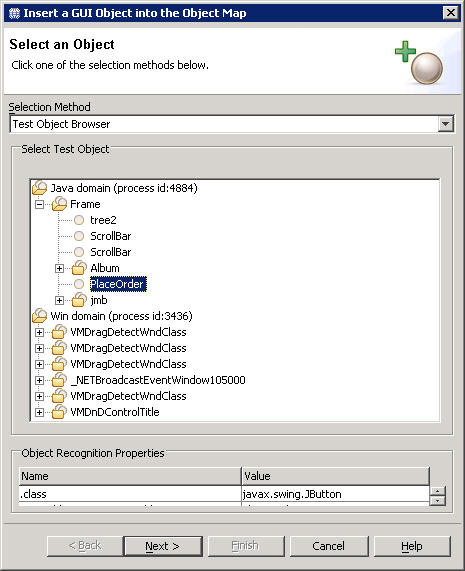This screenshot has width=465, height=571.
Task: Select the first ScrollBar tree item
Action: (110, 236)
